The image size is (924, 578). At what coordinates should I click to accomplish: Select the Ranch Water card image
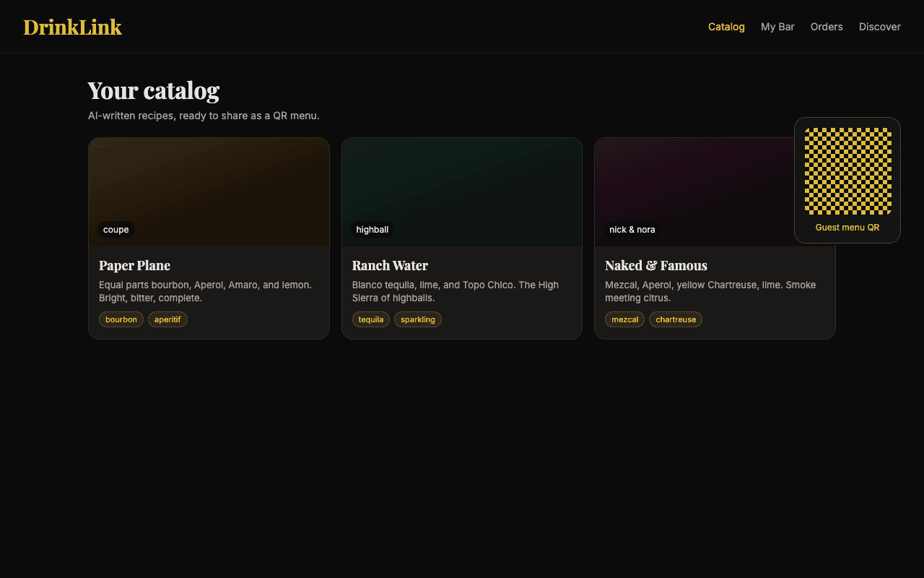pyautogui.click(x=462, y=192)
